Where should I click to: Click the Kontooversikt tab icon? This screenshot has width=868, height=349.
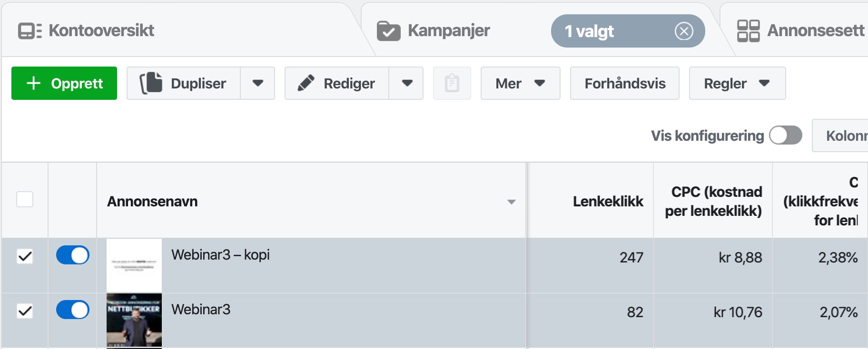[30, 31]
